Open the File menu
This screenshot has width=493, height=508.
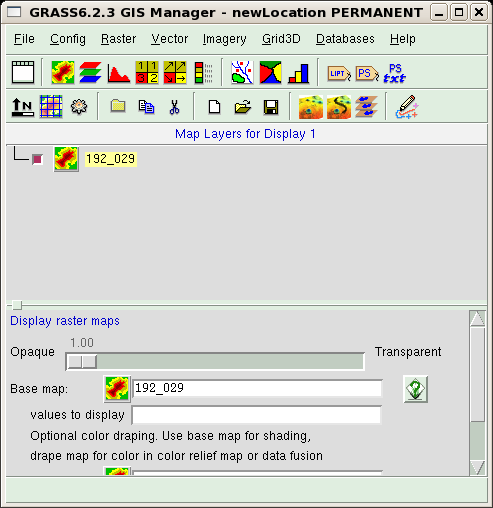coord(24,39)
